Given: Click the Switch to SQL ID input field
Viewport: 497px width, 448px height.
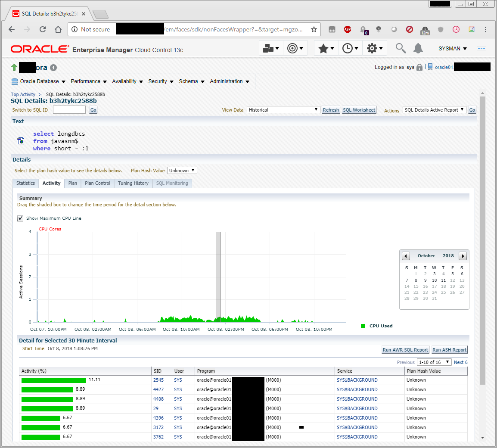Looking at the screenshot, I should (x=69, y=110).
